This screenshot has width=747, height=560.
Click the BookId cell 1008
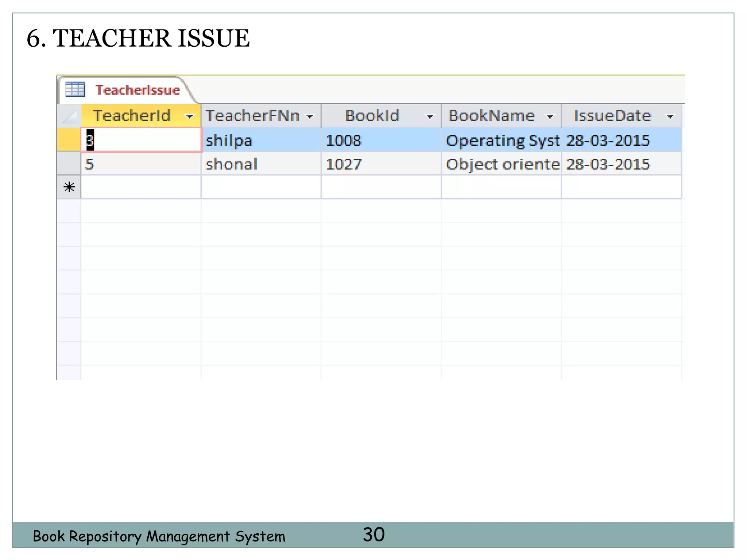click(381, 140)
